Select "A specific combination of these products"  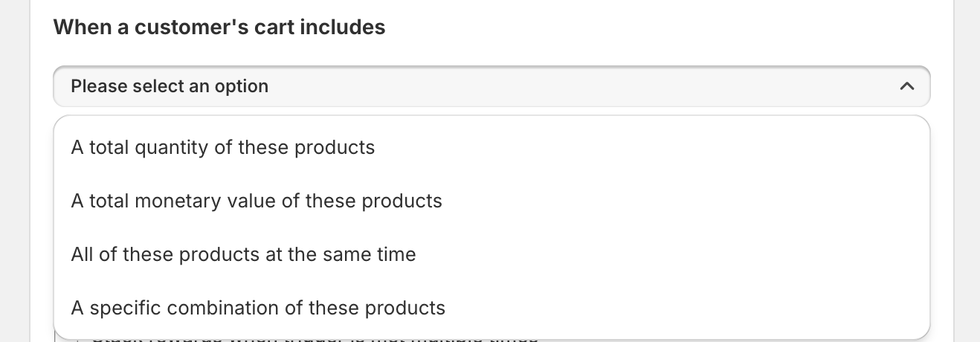(x=257, y=308)
